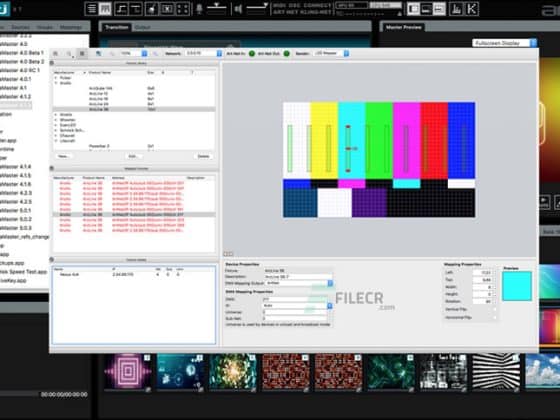Click the zoom magnifier icon in mapper toolbar

(98, 54)
